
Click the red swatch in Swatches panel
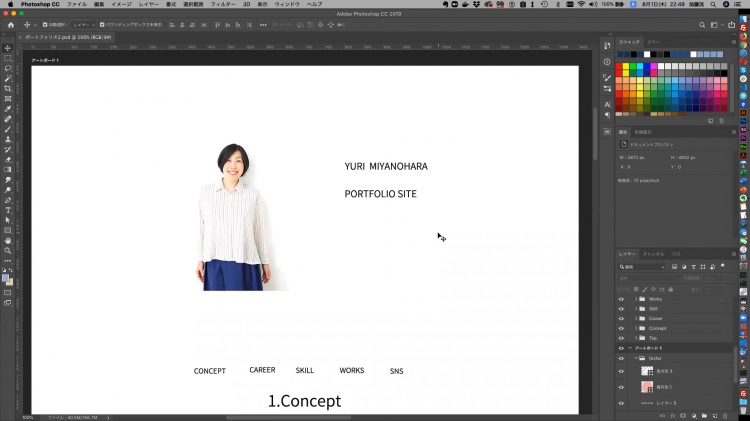620,66
